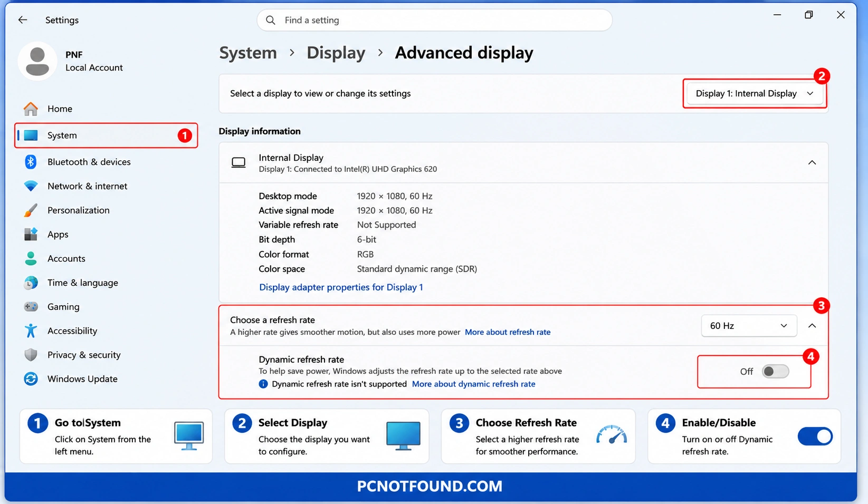Click Variable refresh rate Not Supported value
Viewport: 868px width, 504px height.
coord(386,225)
